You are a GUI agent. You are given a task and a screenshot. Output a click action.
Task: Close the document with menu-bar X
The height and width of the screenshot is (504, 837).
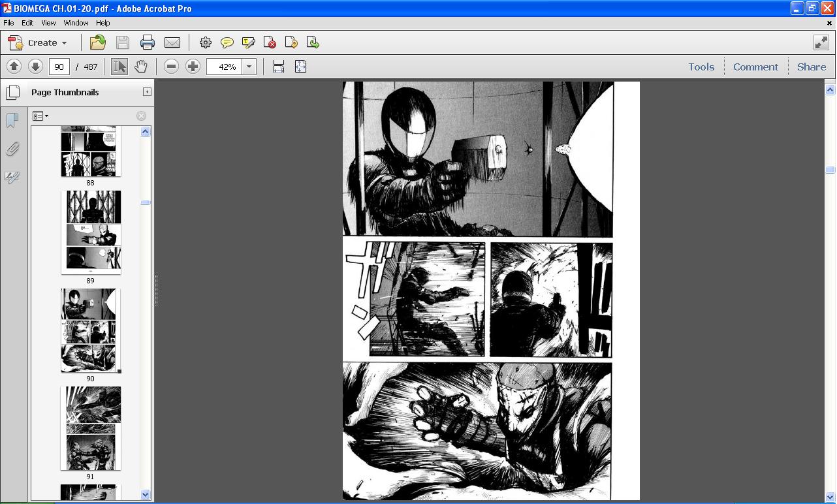click(x=829, y=23)
